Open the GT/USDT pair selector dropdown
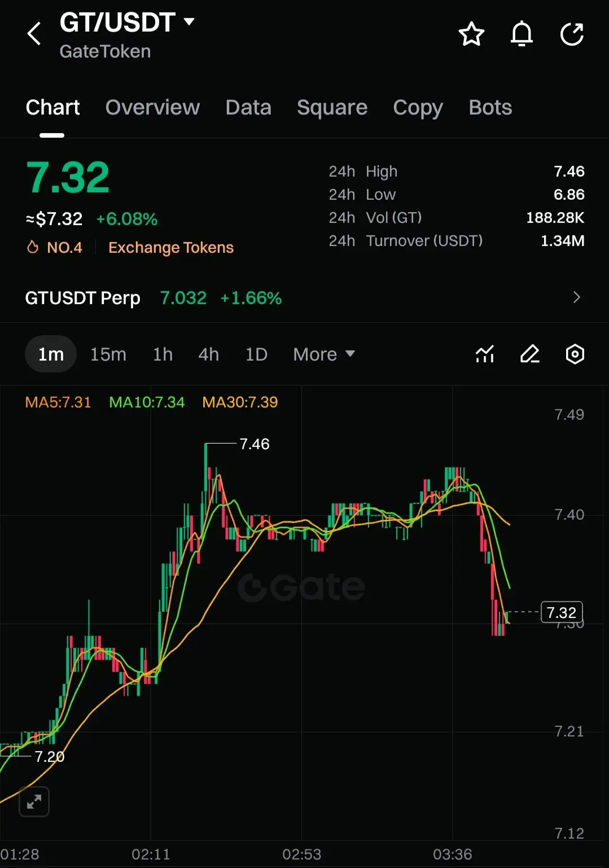The width and height of the screenshot is (609, 868). [127, 23]
